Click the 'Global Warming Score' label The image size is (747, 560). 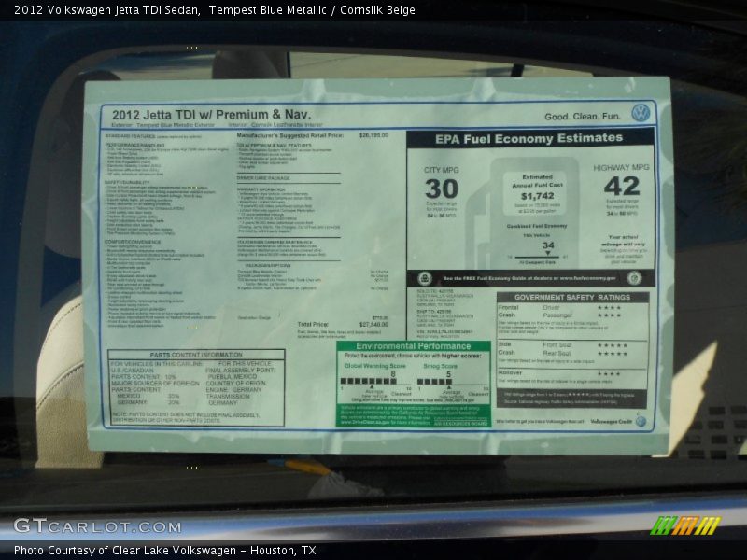[x=375, y=366]
